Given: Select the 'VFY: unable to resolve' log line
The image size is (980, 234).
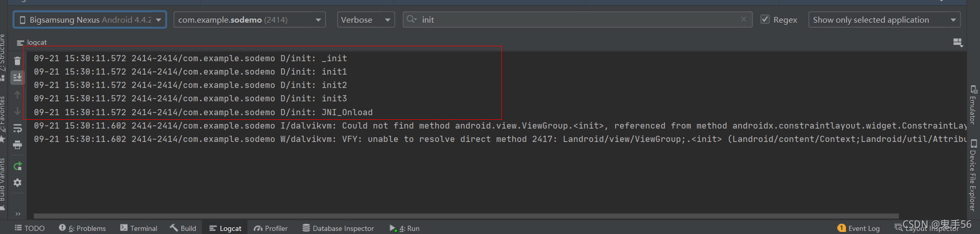Looking at the screenshot, I should click(x=500, y=139).
